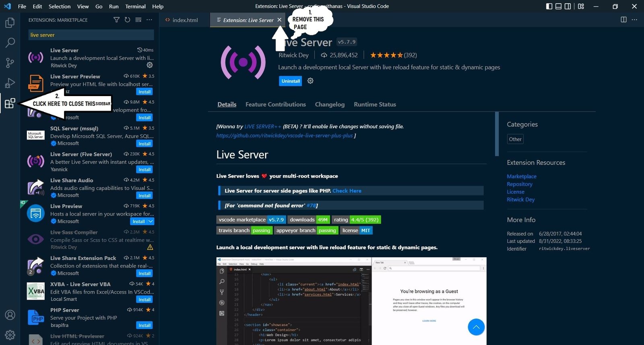This screenshot has width=644, height=345.
Task: Expand Live Preview Install dropdown arrow
Action: (x=151, y=222)
